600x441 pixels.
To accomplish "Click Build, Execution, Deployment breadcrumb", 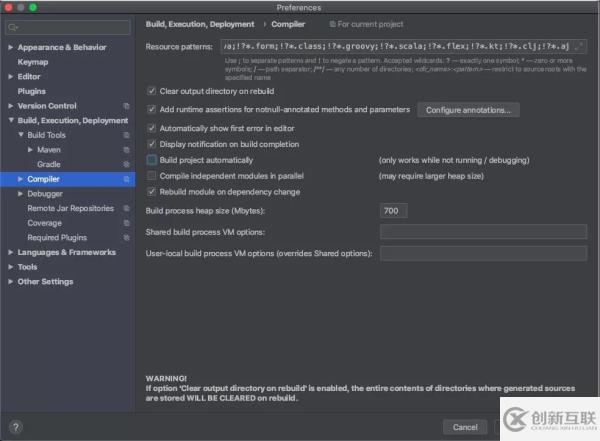I will (x=200, y=24).
